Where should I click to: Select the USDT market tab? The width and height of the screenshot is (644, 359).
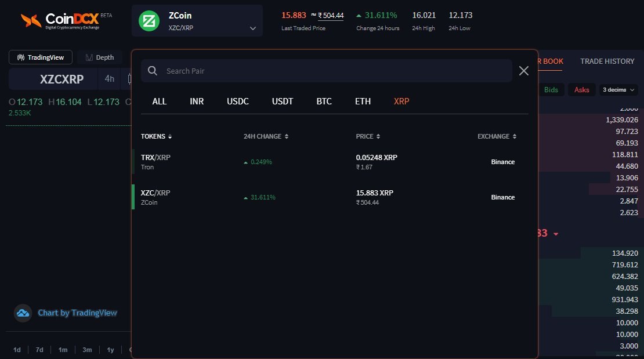[x=283, y=101]
